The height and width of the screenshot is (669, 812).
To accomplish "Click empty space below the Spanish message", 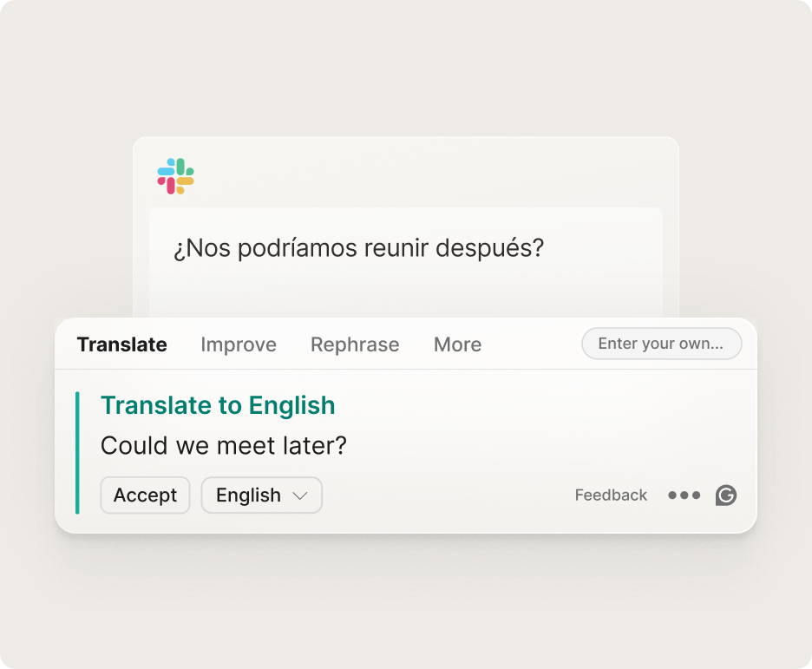I will (x=405, y=291).
